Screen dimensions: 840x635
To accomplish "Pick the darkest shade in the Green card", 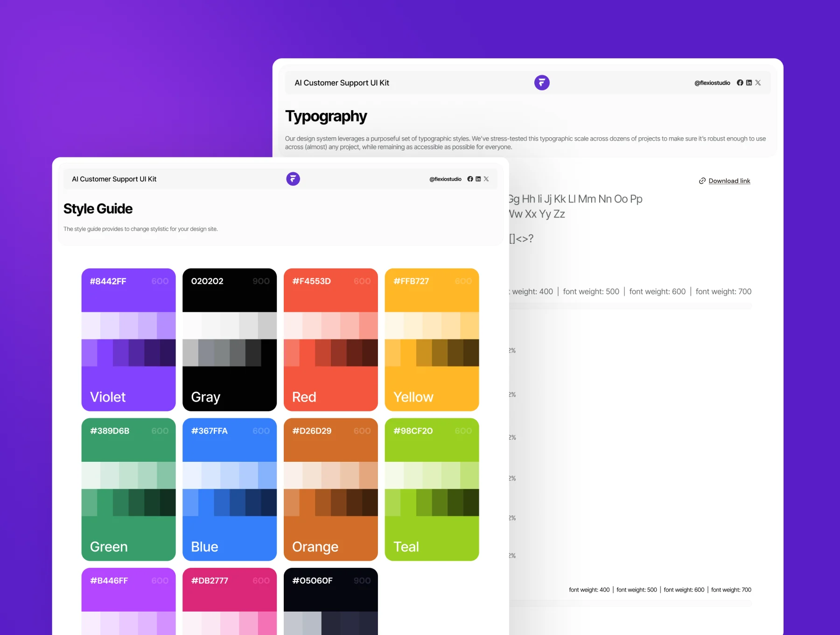I will [x=168, y=502].
